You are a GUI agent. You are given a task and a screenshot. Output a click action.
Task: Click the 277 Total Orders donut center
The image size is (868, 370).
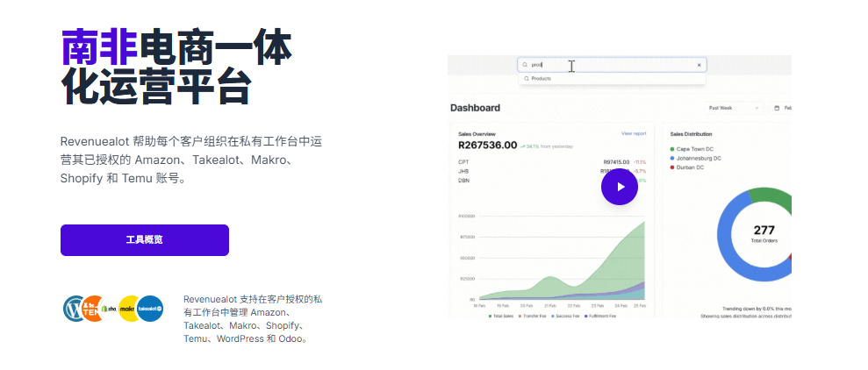coord(764,233)
